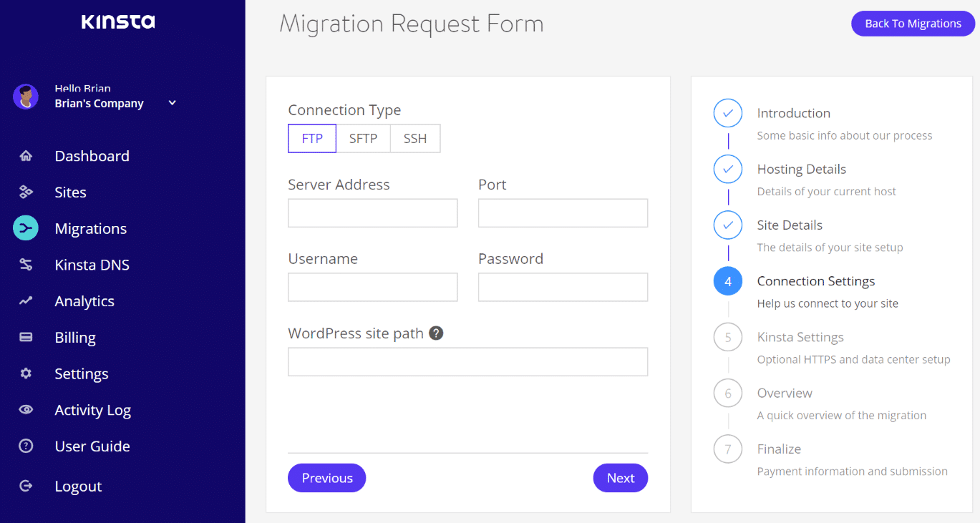The image size is (980, 523).
Task: Open Activity Log via the eye icon
Action: pyautogui.click(x=26, y=410)
